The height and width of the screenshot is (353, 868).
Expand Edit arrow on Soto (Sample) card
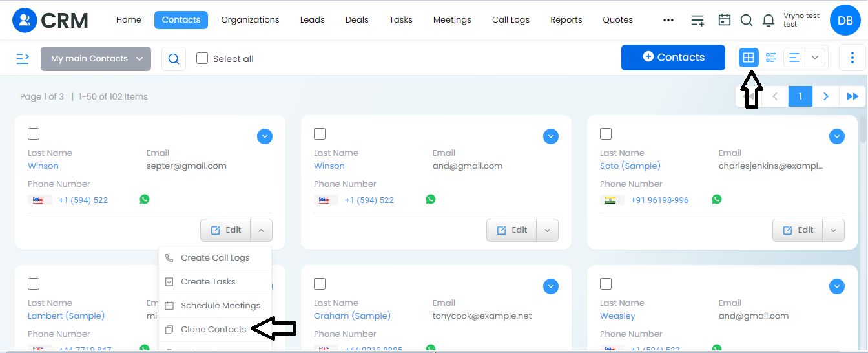[x=833, y=230]
